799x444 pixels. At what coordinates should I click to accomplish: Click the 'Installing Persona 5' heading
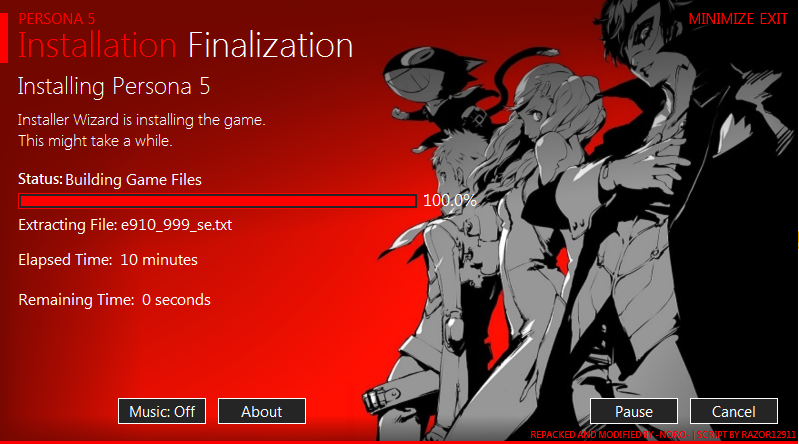(x=114, y=86)
